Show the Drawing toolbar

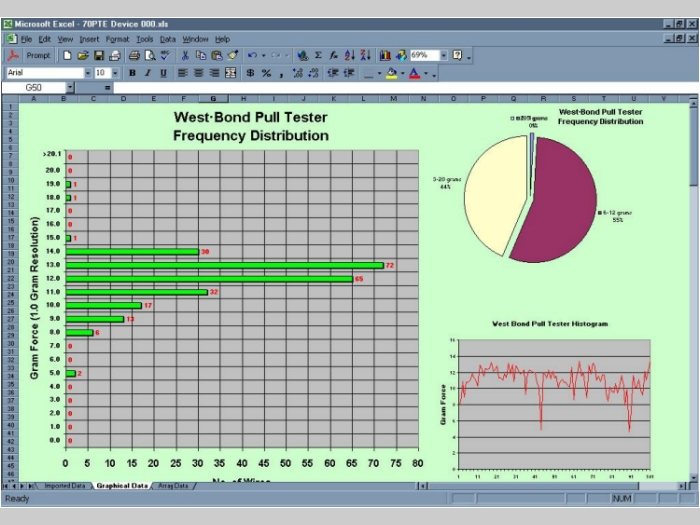click(x=401, y=55)
